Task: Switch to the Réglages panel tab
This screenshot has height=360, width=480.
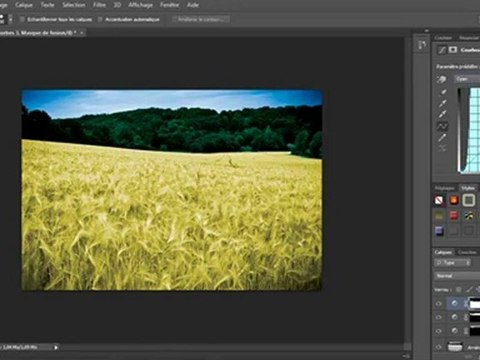Action: [x=445, y=188]
